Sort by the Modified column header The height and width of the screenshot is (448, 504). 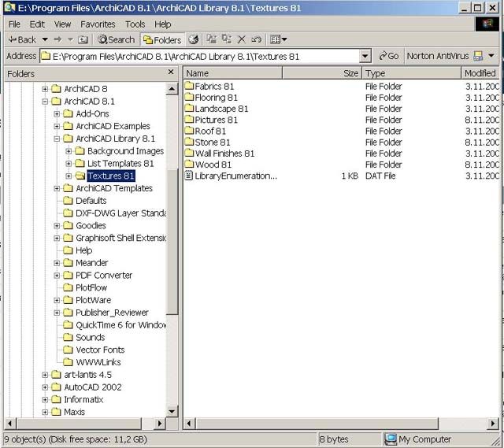click(x=480, y=73)
